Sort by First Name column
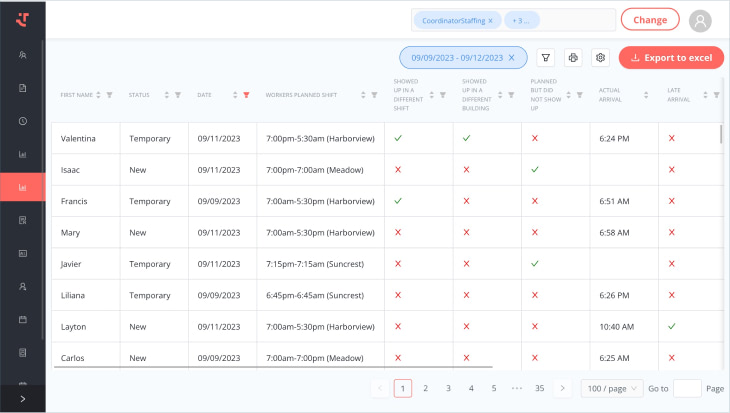The width and height of the screenshot is (730, 413). pos(98,95)
